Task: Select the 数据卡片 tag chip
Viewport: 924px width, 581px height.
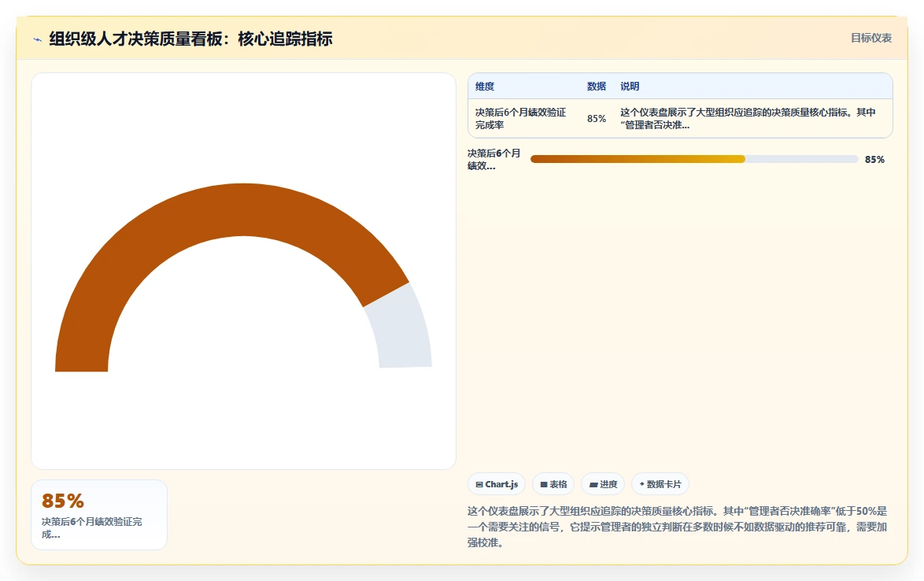Action: click(660, 484)
